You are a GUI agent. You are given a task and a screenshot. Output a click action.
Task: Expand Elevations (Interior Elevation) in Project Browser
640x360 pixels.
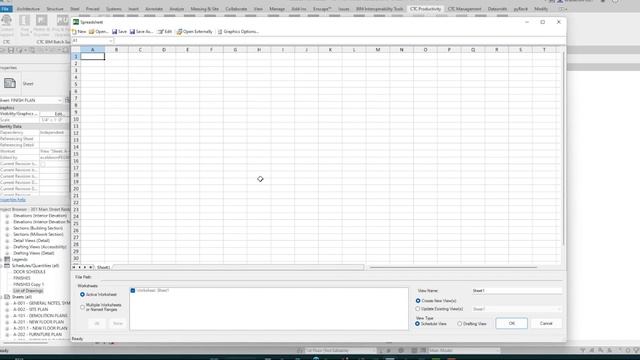tap(7, 216)
